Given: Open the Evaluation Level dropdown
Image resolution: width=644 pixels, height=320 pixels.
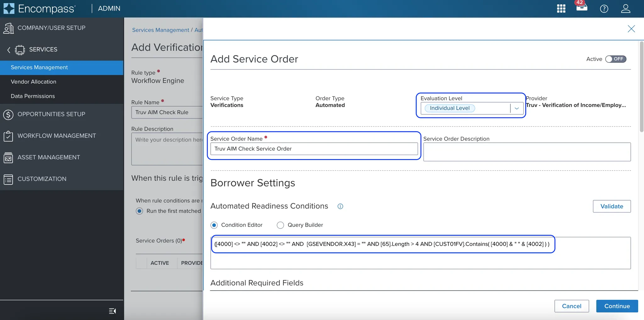Looking at the screenshot, I should pyautogui.click(x=517, y=108).
